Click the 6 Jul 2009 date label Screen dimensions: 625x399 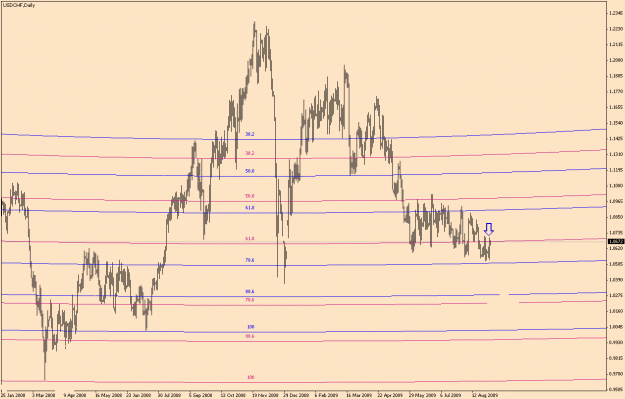click(452, 395)
